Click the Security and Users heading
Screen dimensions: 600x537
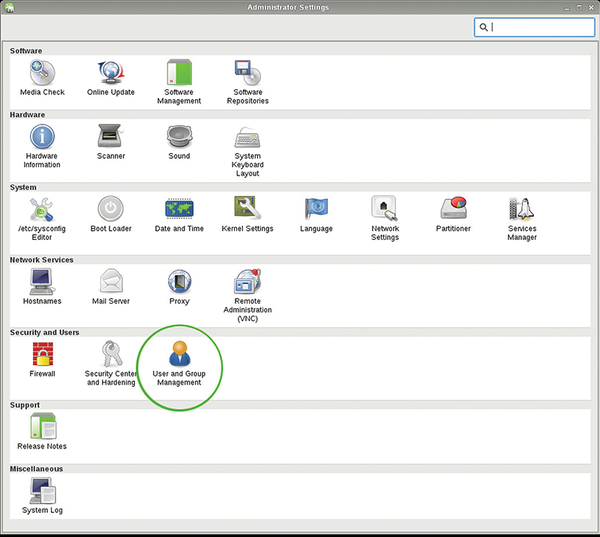(44, 333)
